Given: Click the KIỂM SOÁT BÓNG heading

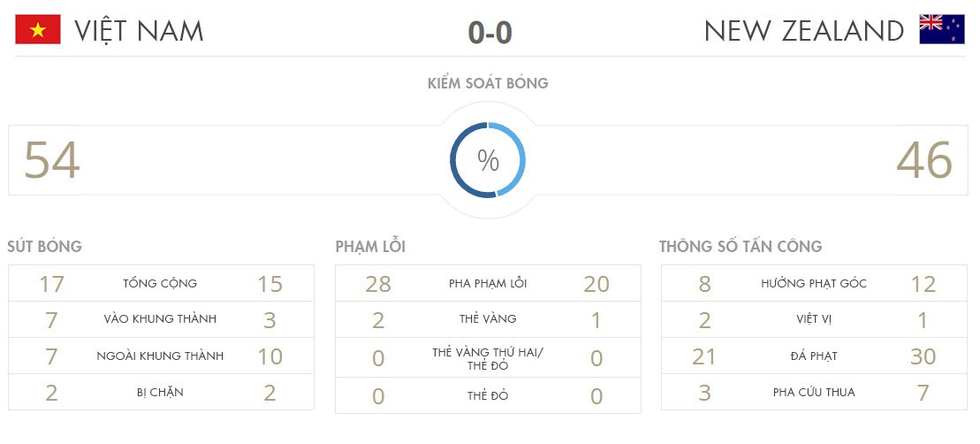Looking at the screenshot, I should [x=488, y=83].
